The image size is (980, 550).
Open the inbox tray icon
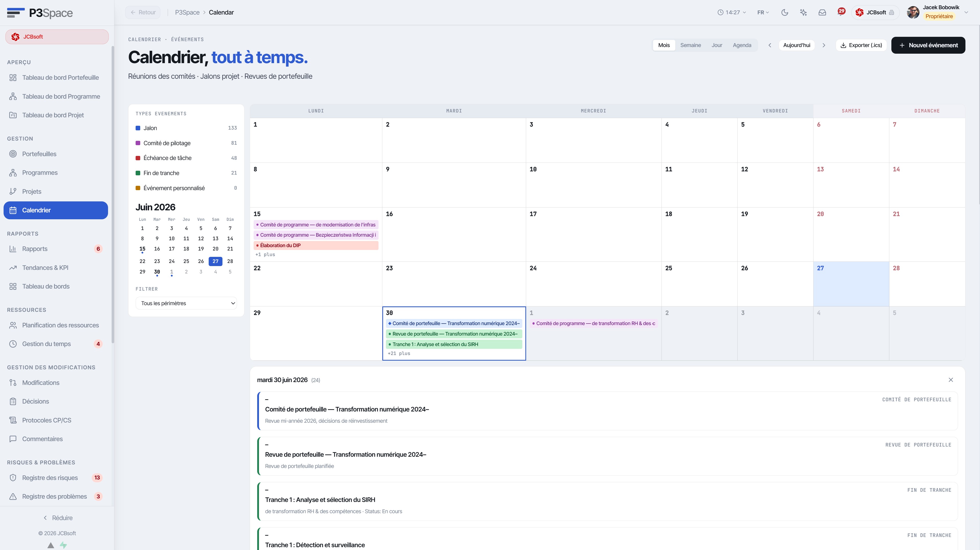[x=822, y=13]
